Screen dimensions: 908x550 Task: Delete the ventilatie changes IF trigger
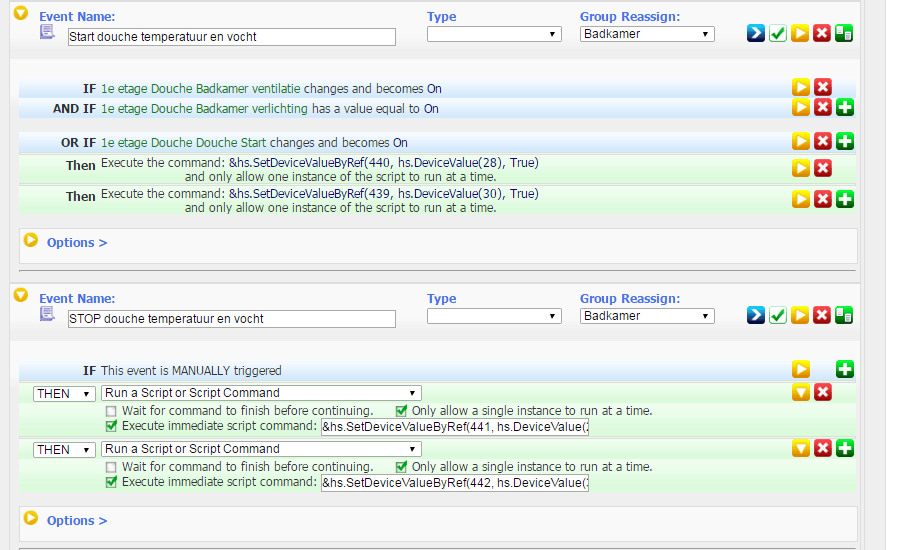823,87
